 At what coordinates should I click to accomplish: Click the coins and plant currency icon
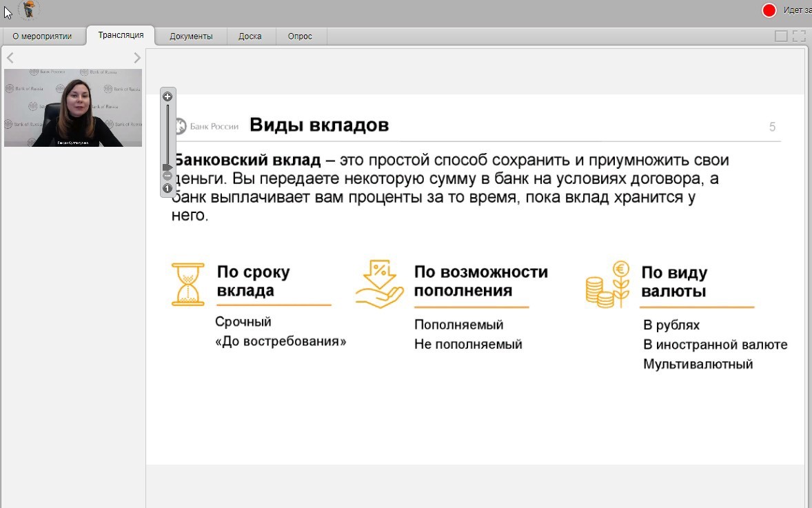pyautogui.click(x=607, y=285)
